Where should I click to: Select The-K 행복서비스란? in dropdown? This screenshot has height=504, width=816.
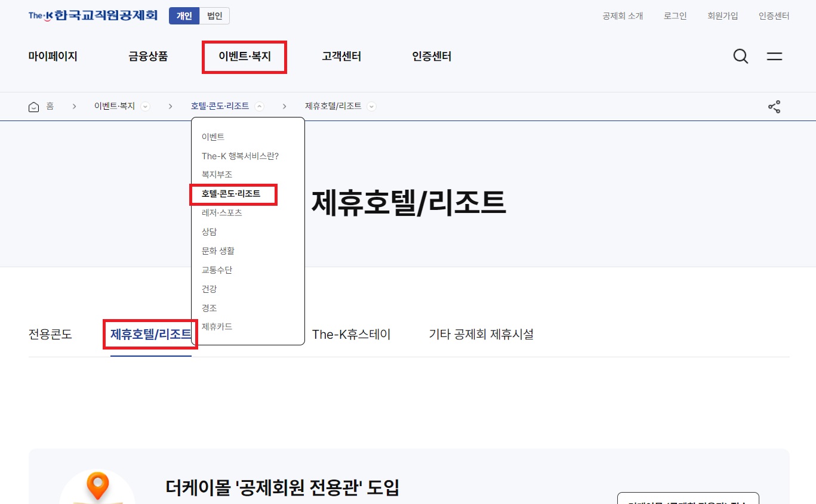(240, 156)
